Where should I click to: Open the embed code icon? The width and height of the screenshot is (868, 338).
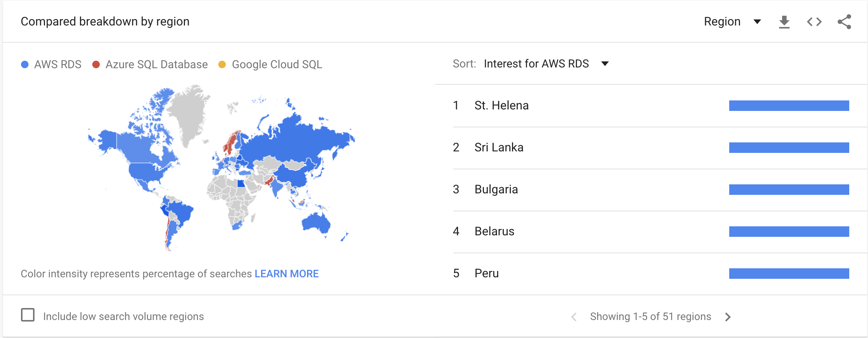814,22
